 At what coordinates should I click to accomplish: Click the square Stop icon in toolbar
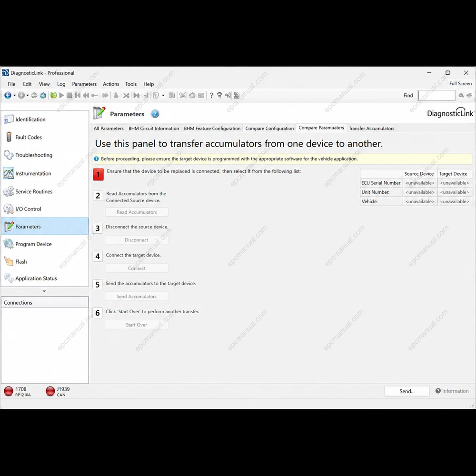69,95
